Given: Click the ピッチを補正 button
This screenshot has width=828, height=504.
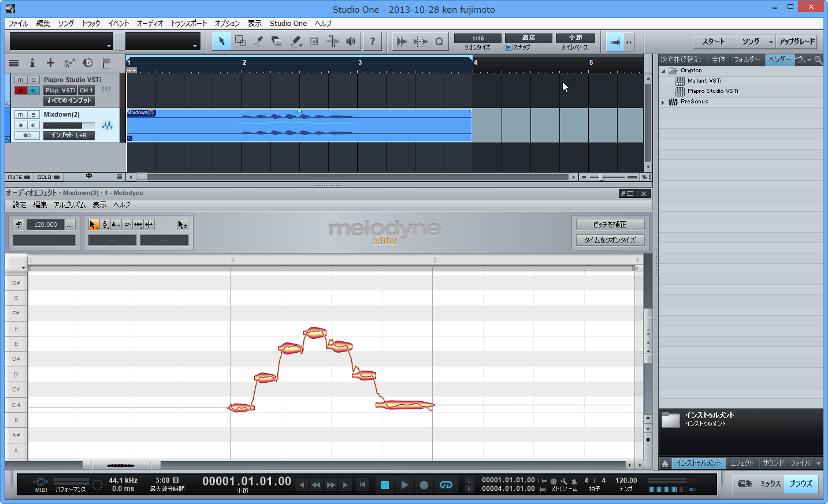Looking at the screenshot, I should coord(610,225).
